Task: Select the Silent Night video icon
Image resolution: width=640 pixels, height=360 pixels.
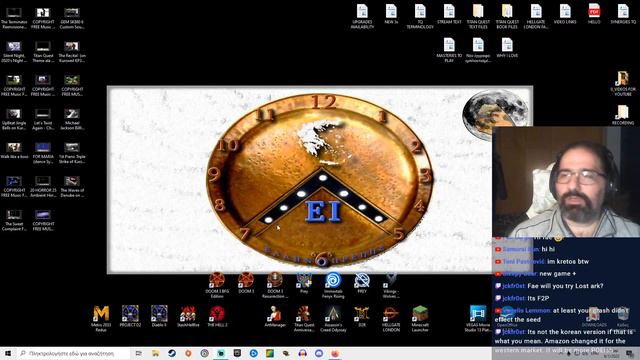Action: (x=14, y=52)
